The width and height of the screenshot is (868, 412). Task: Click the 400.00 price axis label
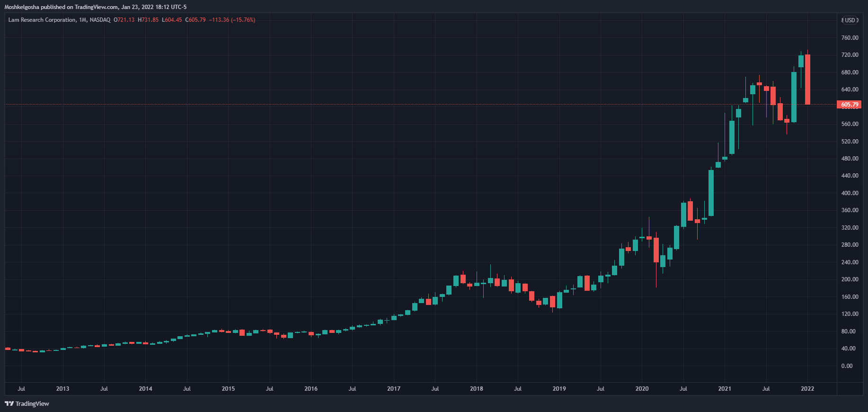pos(850,193)
